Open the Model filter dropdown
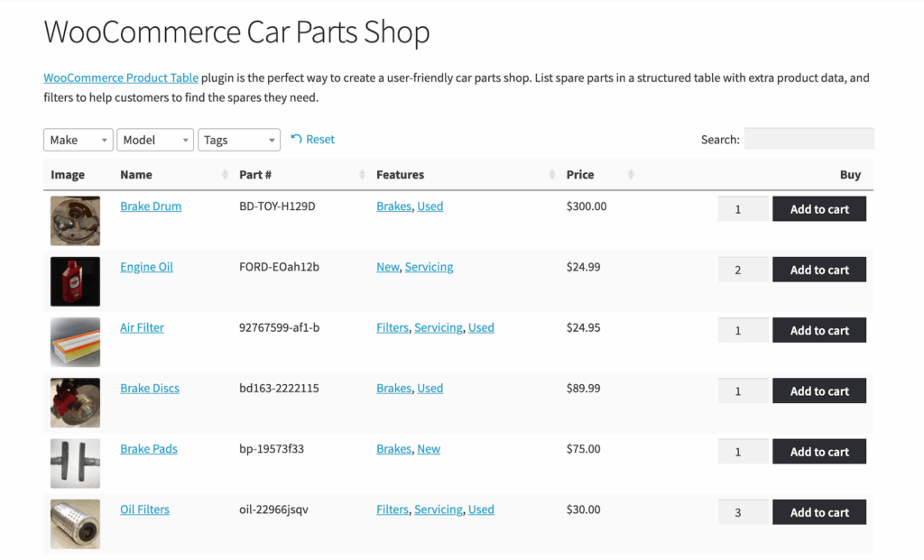 [155, 140]
